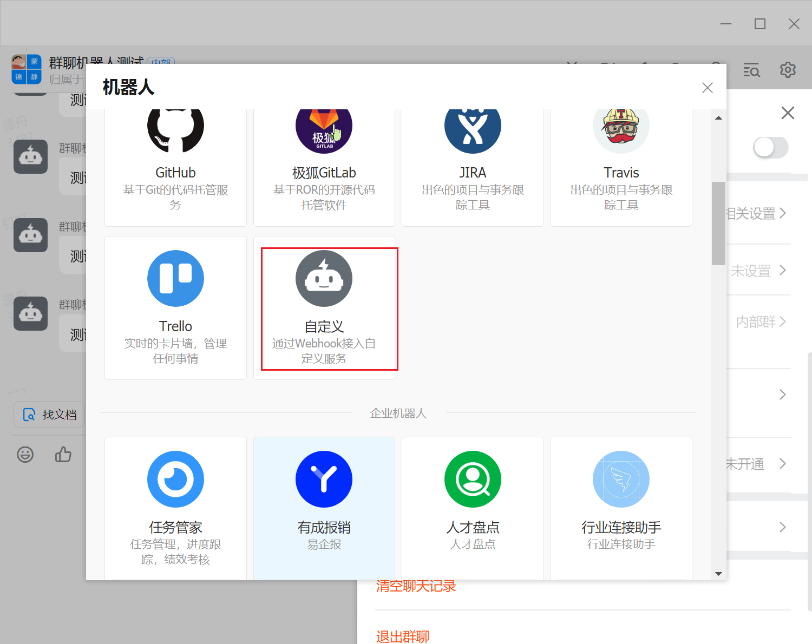Click the 易企报 subtitle text

324,544
